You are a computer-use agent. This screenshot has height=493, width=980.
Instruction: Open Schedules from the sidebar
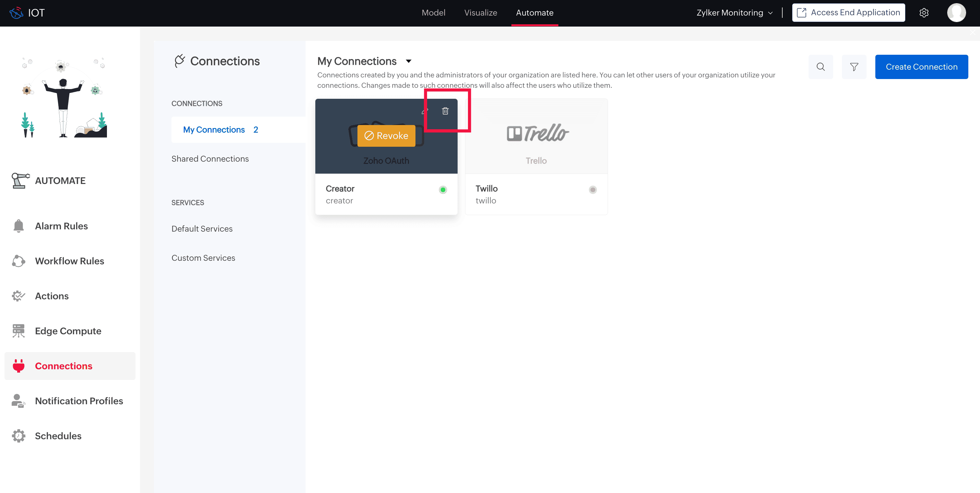pos(58,436)
